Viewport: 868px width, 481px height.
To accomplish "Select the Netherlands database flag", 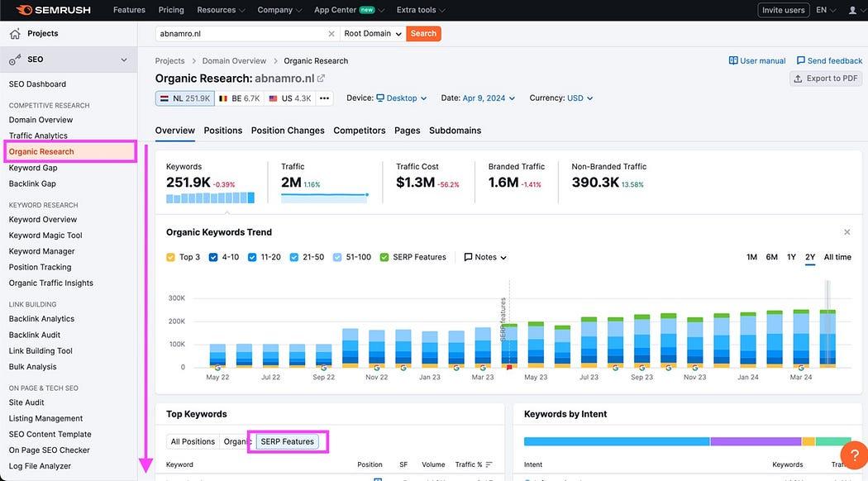I will (165, 98).
